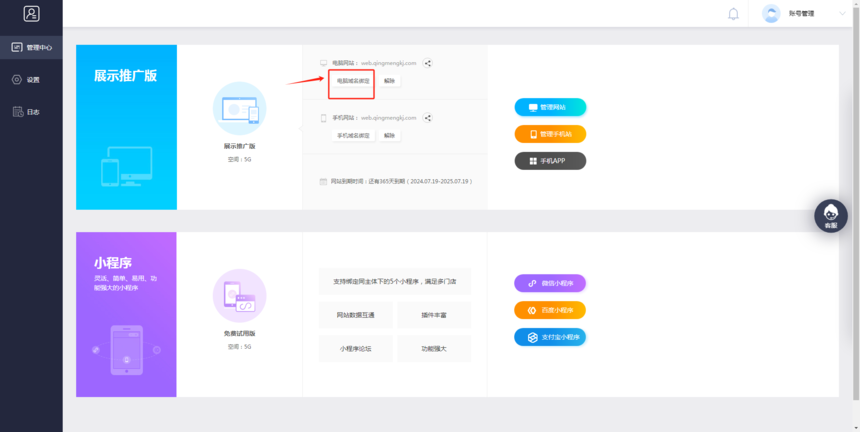This screenshot has height=432, width=860.
Task: Click share icon next to 手机网站 URL
Action: coord(428,118)
